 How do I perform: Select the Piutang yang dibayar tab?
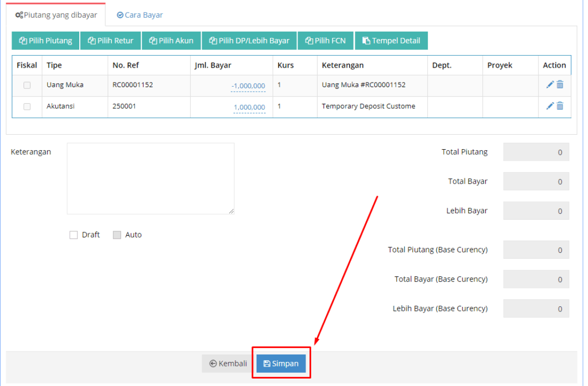[x=56, y=15]
